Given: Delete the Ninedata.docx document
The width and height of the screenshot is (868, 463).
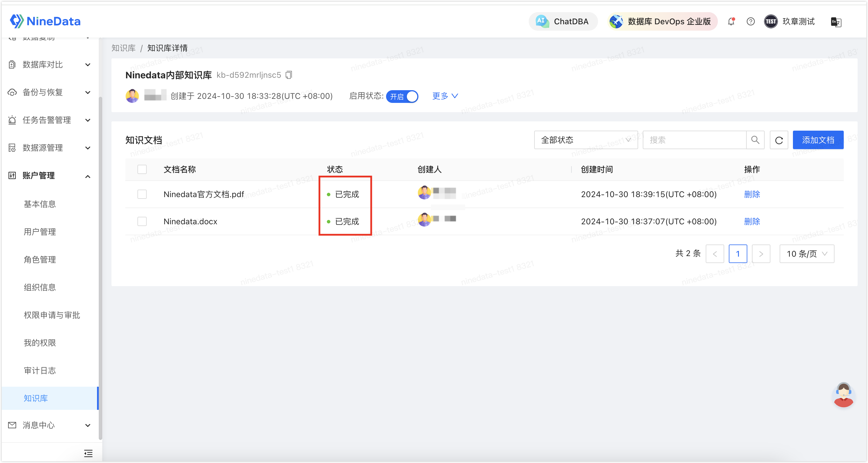Looking at the screenshot, I should click(x=752, y=221).
